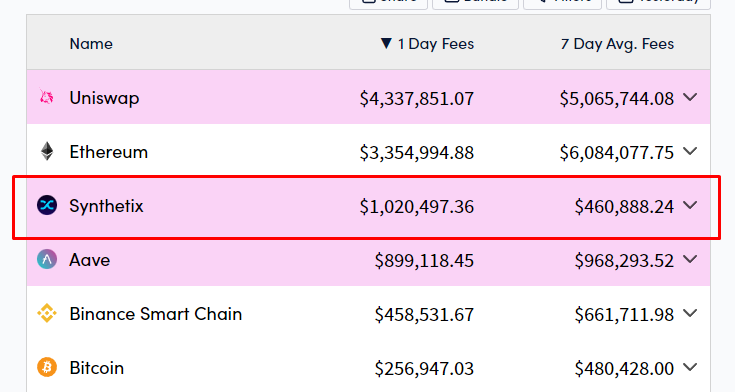Open the Uniswap name link
This screenshot has height=392, width=735.
pyautogui.click(x=104, y=98)
